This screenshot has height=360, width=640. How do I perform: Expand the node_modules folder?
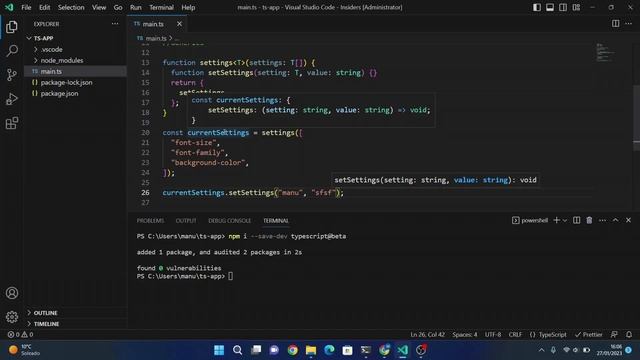[x=76, y=60]
